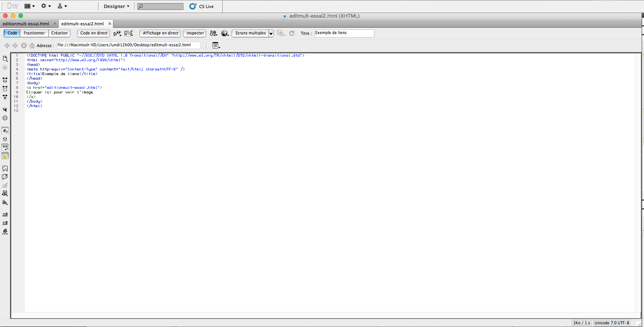
Task: Toggle syntax error alerts warning icon
Action: (5, 156)
